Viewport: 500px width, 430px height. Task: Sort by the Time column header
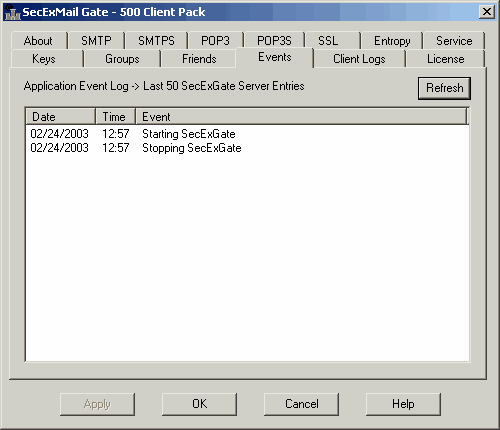coord(115,117)
